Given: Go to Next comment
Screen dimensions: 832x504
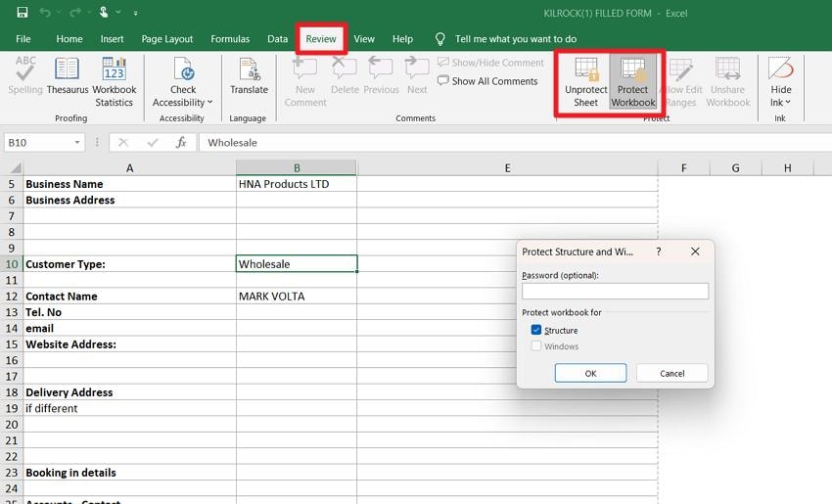Looking at the screenshot, I should [417, 76].
